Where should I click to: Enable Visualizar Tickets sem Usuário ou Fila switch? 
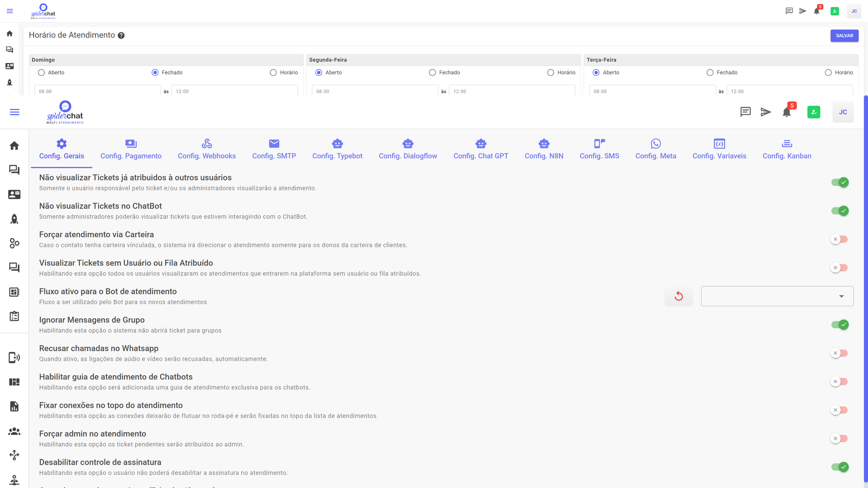(839, 267)
